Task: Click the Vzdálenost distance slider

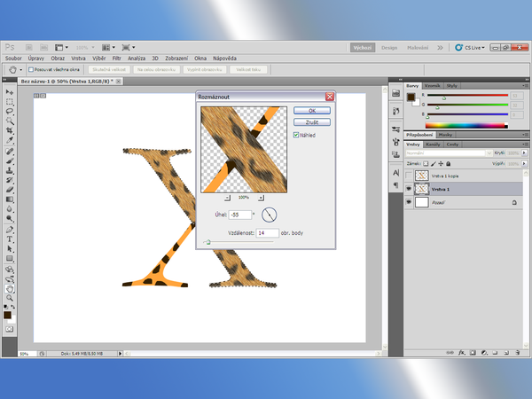Action: [x=207, y=242]
